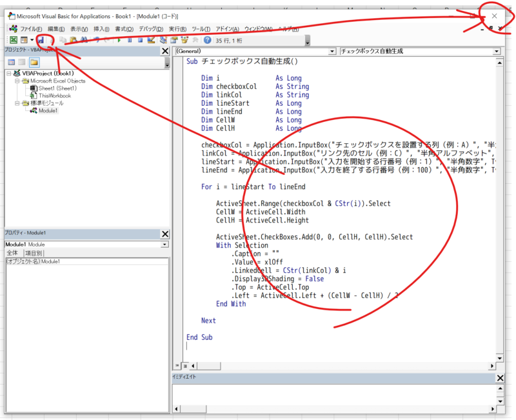Toggle Folders view in Project Explorer
Viewport: 516px width, 420px height.
tap(34, 63)
